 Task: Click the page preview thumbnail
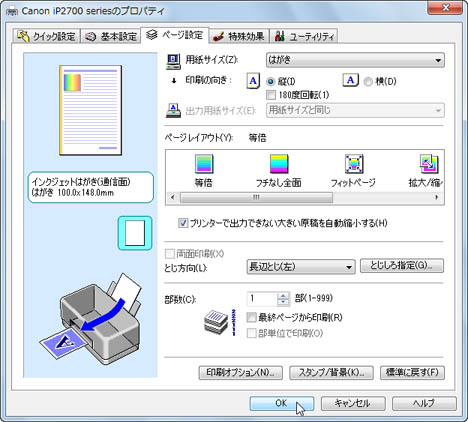coord(90,110)
